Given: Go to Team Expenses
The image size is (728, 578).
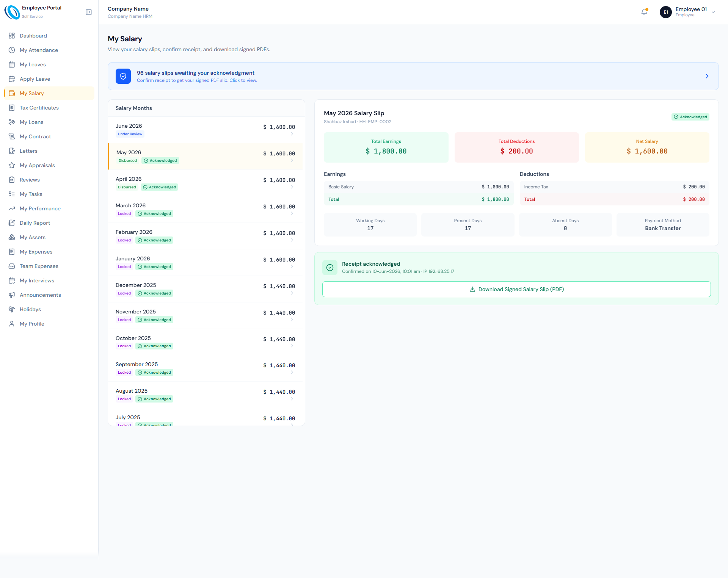Looking at the screenshot, I should coord(49,266).
